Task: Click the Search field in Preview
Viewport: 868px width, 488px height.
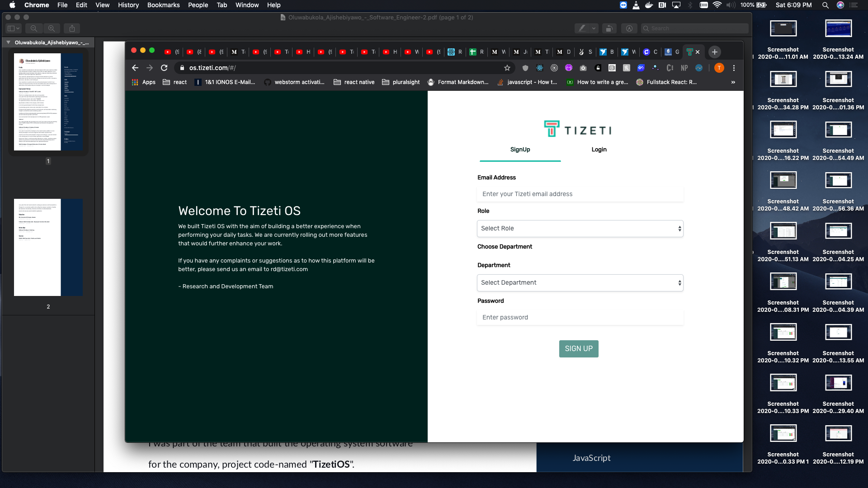Action: click(694, 28)
